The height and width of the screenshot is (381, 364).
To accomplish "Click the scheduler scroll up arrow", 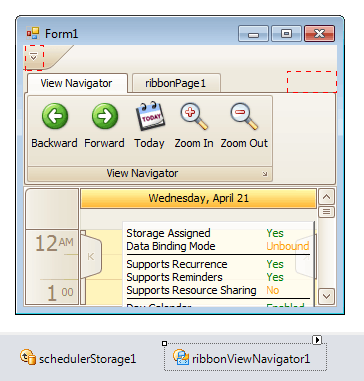I will click(x=326, y=197).
